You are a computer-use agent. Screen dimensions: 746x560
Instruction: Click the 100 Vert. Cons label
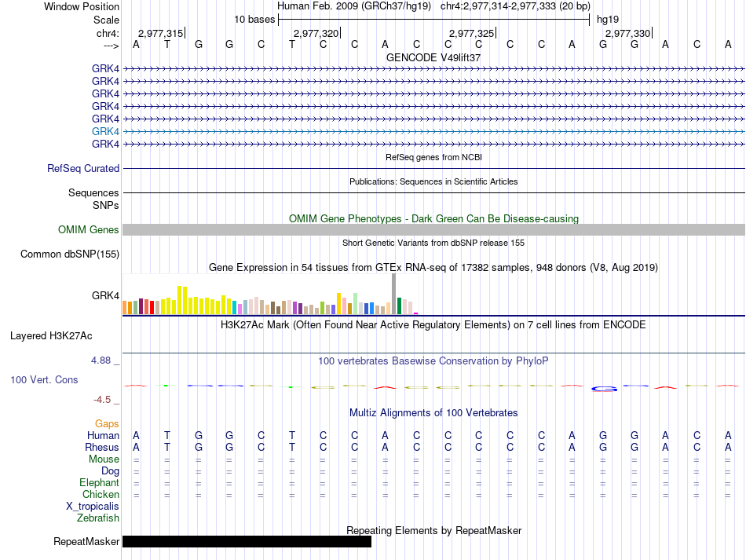tap(44, 379)
